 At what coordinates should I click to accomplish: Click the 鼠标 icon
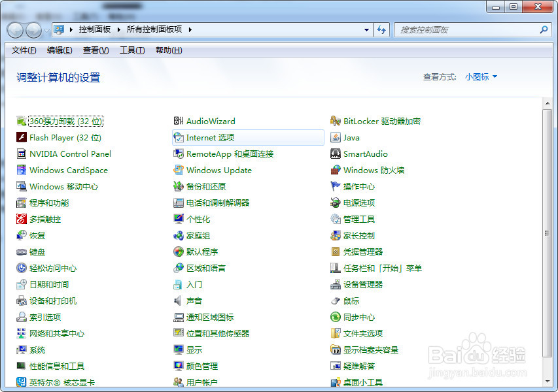pyautogui.click(x=335, y=301)
